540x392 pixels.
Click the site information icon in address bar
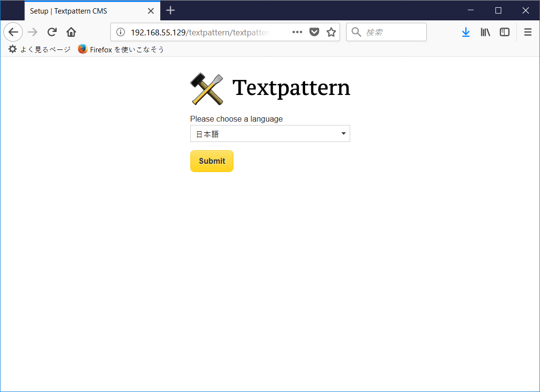pos(120,32)
